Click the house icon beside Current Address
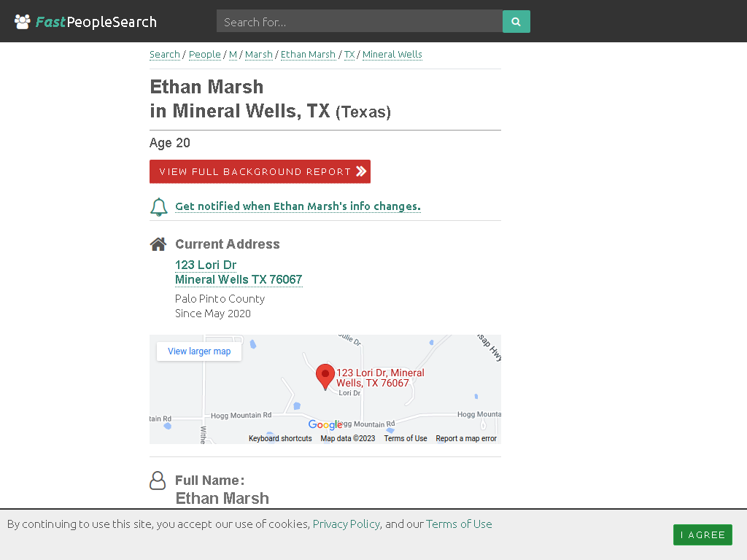 [x=158, y=244]
